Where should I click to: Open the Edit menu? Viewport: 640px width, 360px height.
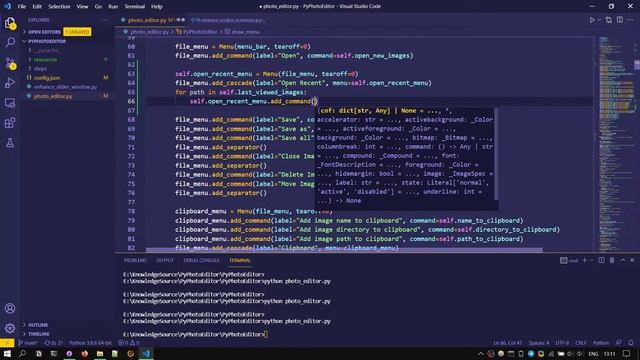pyautogui.click(x=37, y=7)
